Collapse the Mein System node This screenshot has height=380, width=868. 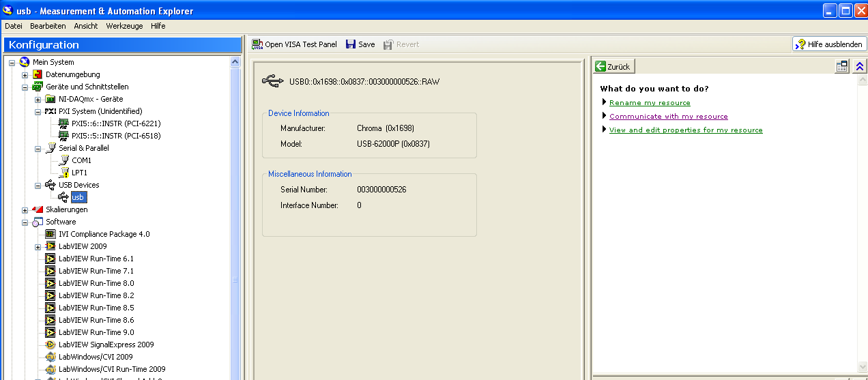12,62
